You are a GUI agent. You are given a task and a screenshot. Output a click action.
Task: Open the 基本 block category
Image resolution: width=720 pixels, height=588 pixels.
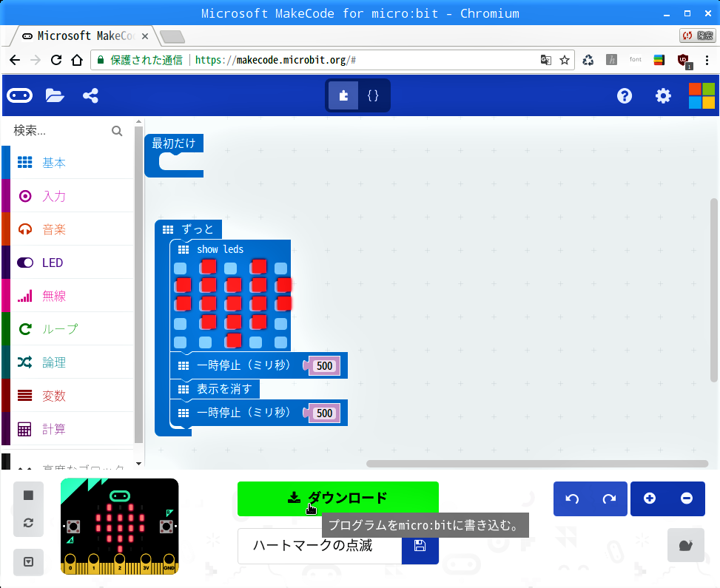point(68,163)
